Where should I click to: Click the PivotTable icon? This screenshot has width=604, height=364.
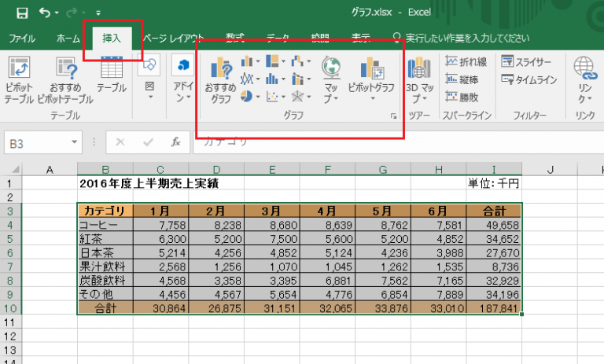[19, 77]
